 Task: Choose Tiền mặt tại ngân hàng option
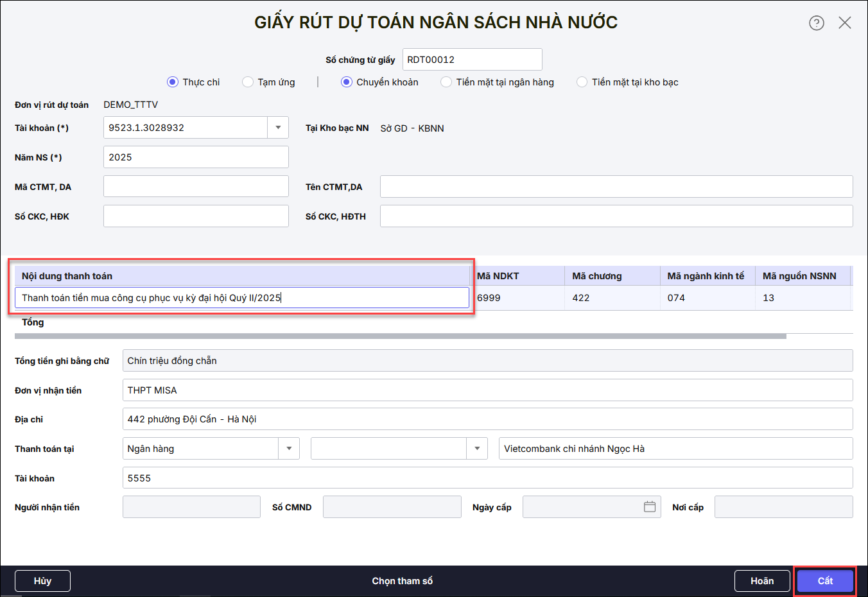coord(446,82)
